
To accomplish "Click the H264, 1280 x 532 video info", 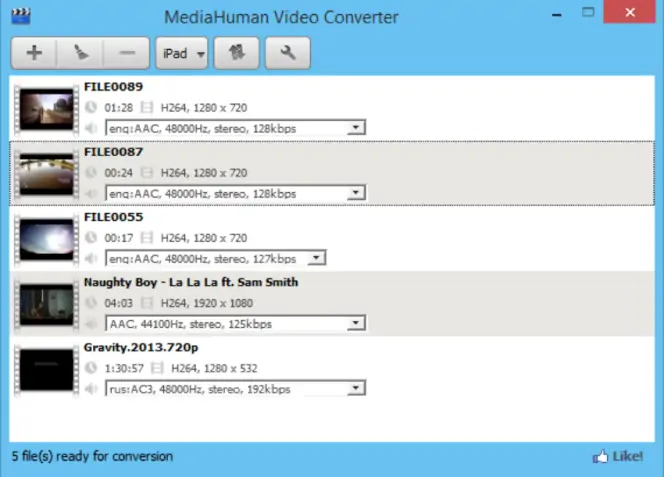I will 214,369.
